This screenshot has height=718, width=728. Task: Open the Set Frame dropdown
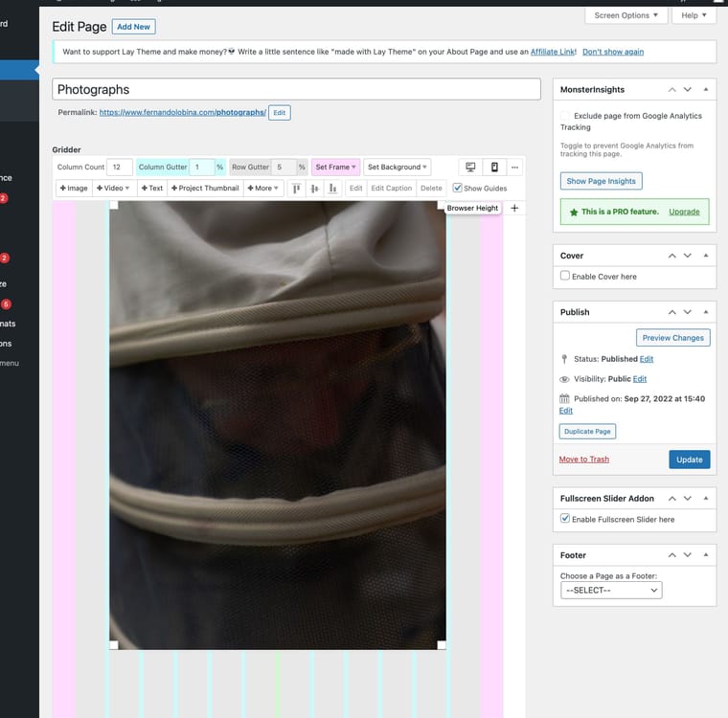point(335,168)
